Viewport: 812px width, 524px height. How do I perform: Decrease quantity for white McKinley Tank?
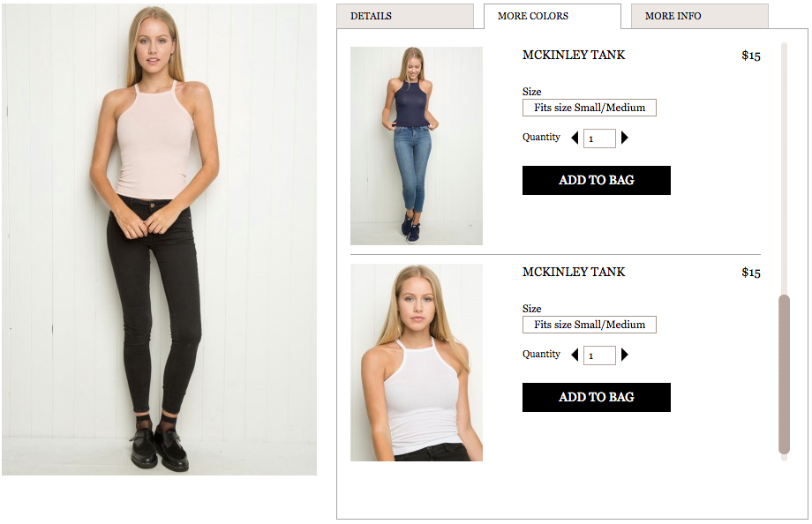[575, 355]
